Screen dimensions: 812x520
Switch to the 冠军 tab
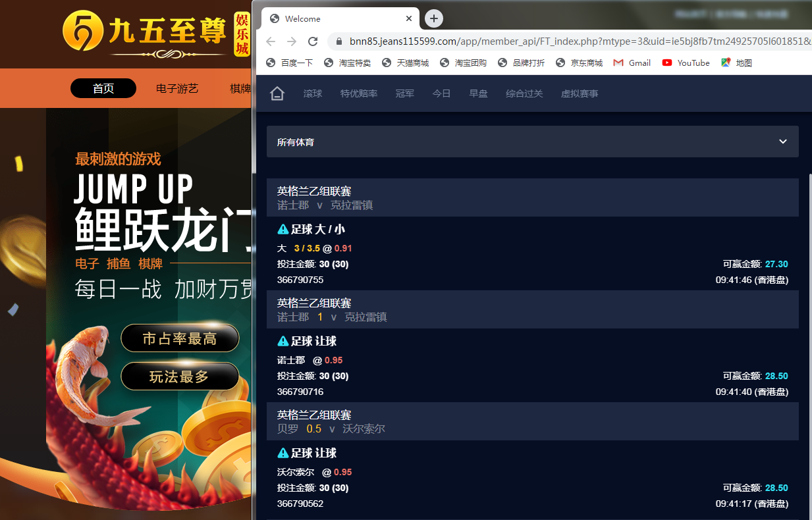click(x=405, y=93)
